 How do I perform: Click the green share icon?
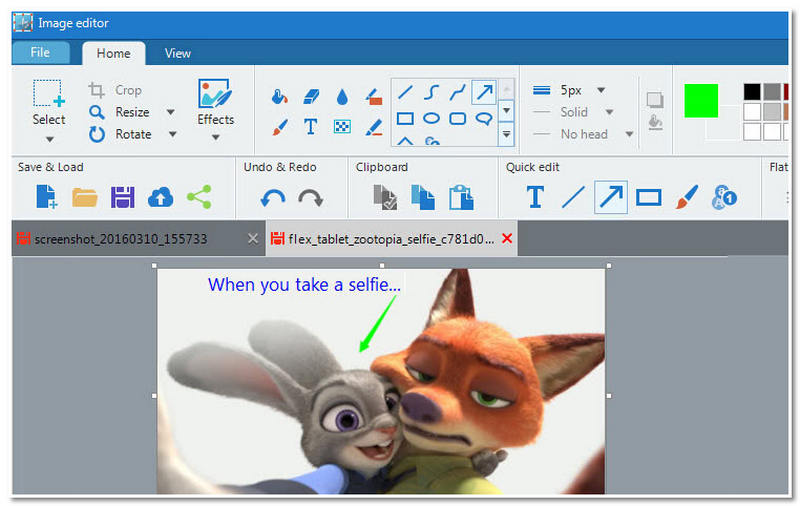199,197
